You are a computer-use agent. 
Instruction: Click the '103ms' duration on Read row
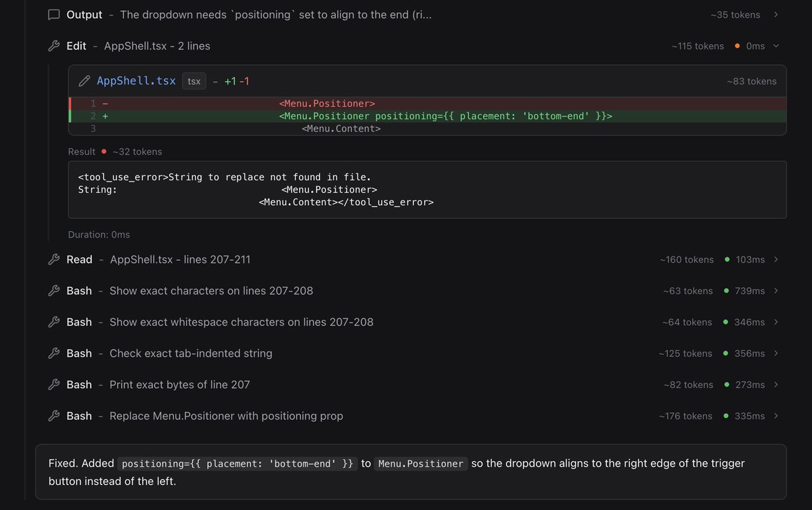click(x=750, y=259)
